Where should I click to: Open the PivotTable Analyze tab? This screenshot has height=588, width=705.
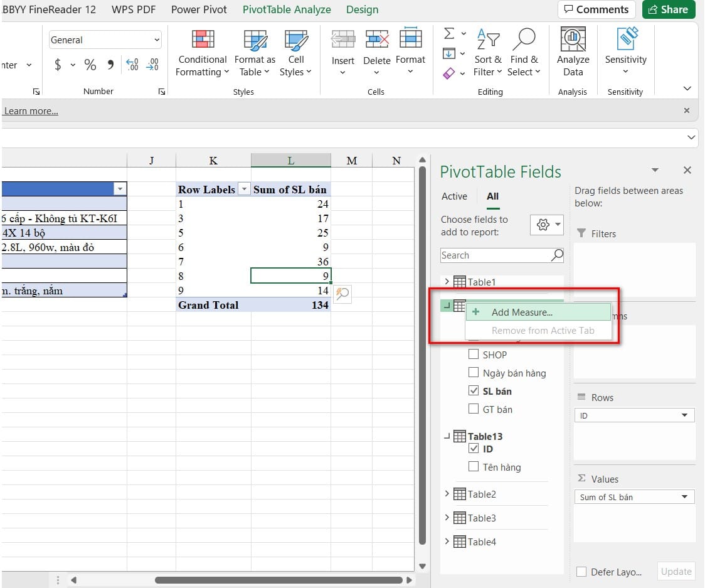pos(287,9)
